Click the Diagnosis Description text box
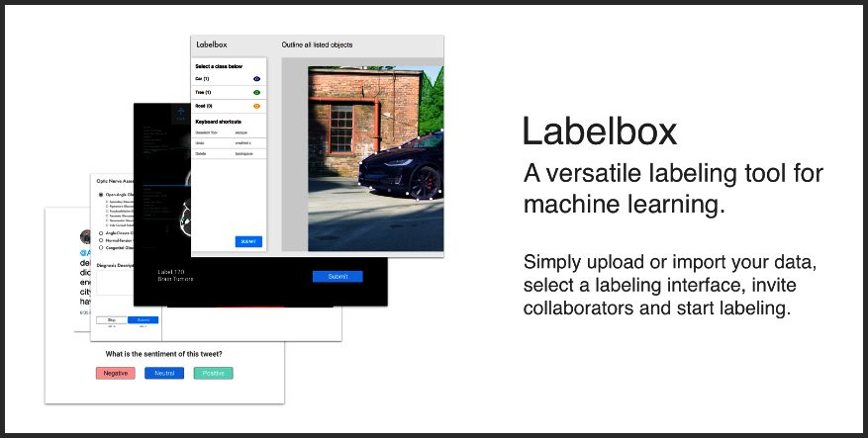 pos(115,283)
